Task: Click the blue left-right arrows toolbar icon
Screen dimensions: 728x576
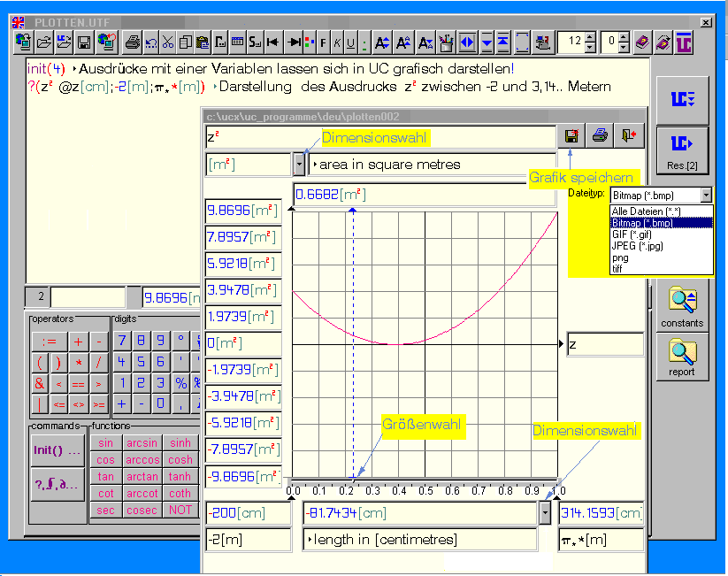Action: [466, 42]
